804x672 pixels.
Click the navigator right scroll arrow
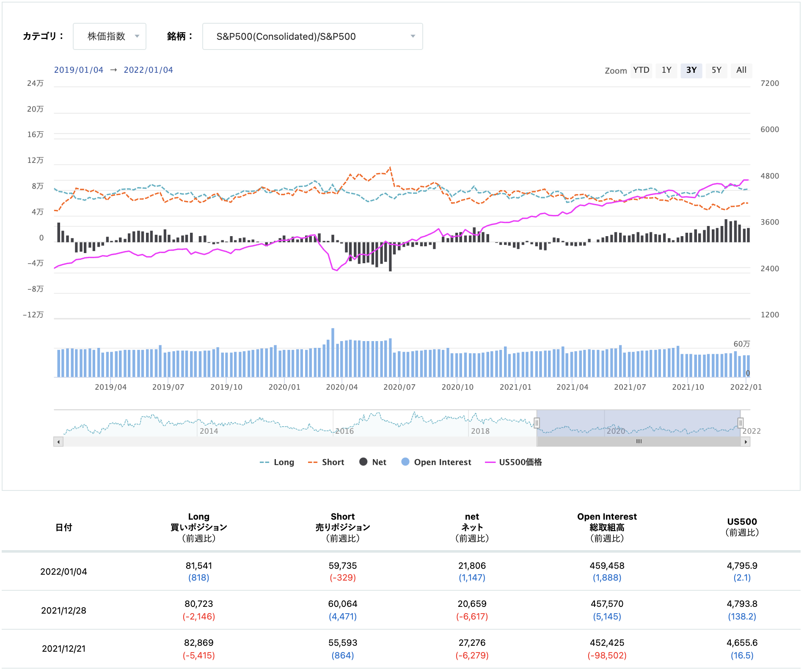[746, 442]
